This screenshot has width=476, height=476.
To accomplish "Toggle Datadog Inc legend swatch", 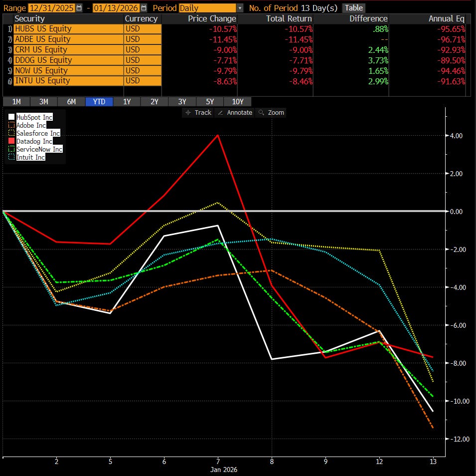I will [11, 141].
